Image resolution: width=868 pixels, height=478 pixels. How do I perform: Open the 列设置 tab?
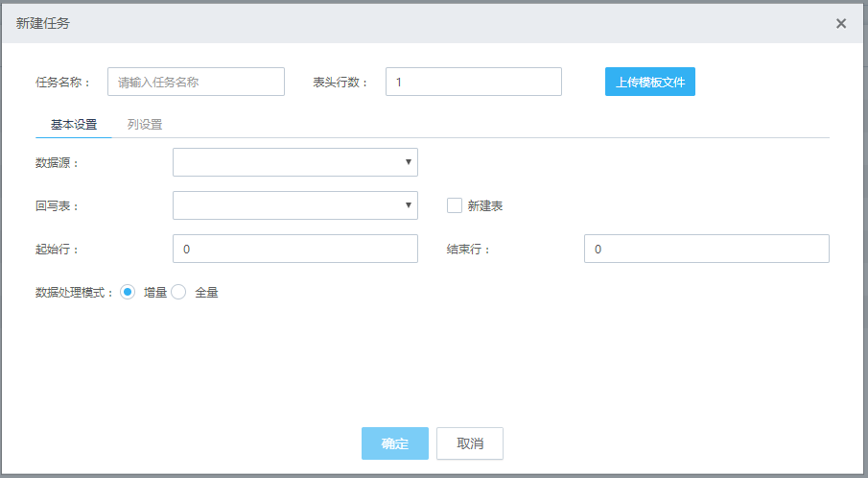point(145,125)
